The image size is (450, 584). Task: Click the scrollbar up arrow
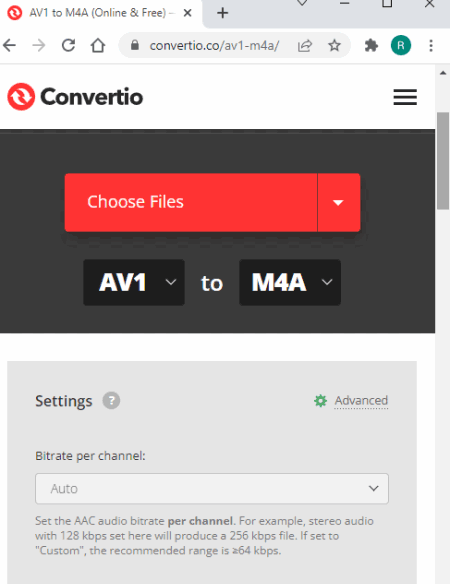pyautogui.click(x=443, y=73)
